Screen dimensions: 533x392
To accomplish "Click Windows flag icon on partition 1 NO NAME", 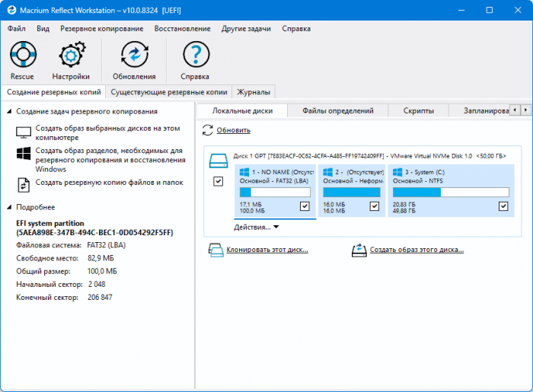I will coord(244,172).
